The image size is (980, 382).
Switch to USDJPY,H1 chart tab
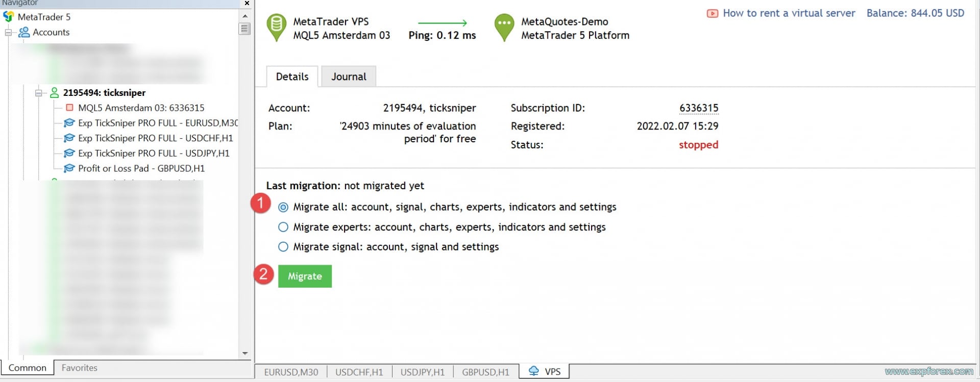(x=423, y=372)
